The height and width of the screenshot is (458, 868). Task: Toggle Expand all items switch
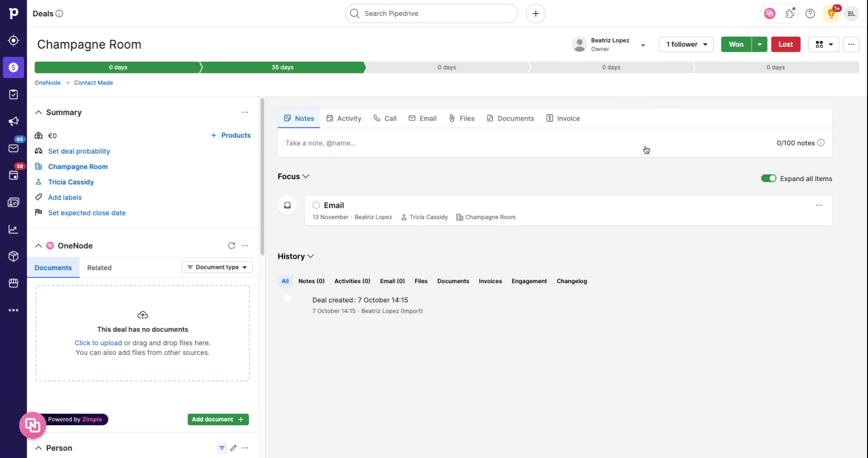coord(769,178)
